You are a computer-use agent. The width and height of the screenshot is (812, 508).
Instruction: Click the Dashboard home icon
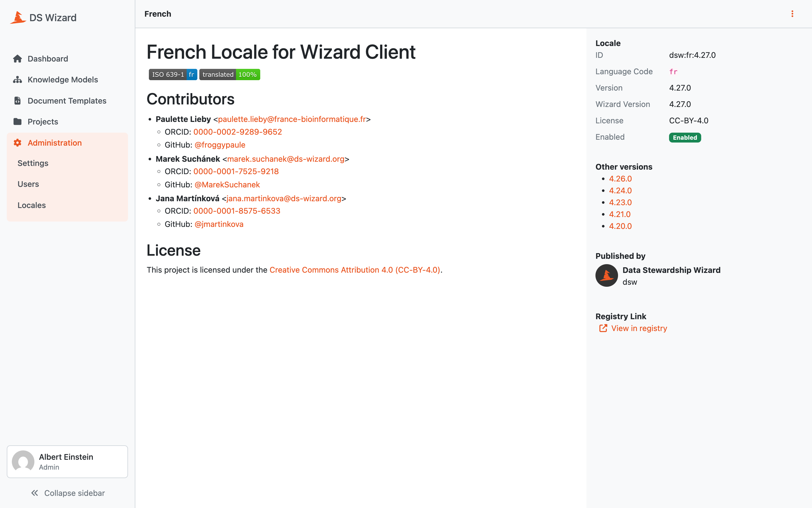[x=17, y=59]
